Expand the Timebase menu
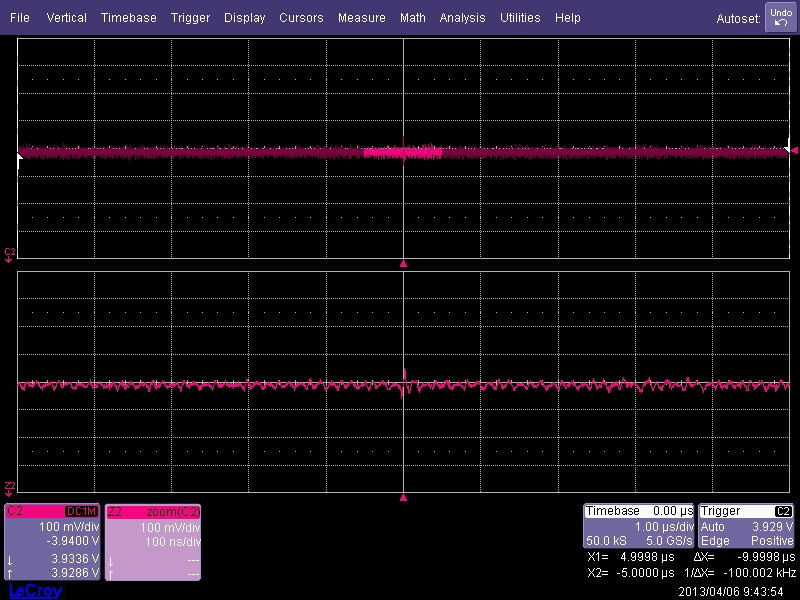Viewport: 800px width, 600px height. coord(128,18)
